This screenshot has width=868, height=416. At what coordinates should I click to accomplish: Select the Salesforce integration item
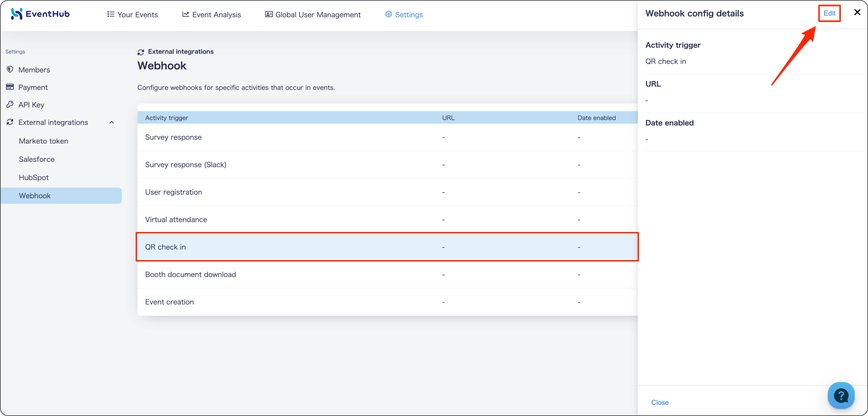point(37,159)
